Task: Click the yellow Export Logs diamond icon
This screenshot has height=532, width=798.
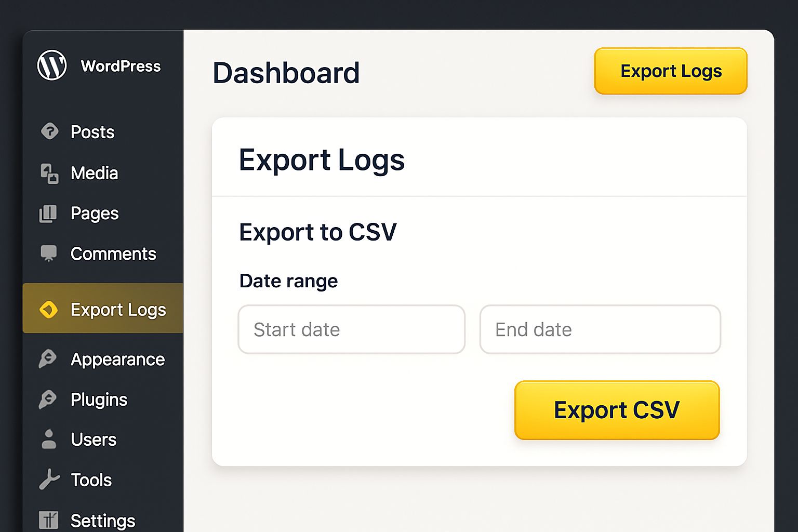Action: coord(49,310)
